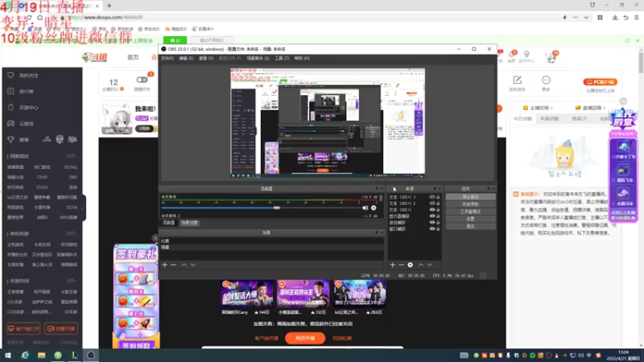
Task: Select the first scene in the OBS scene list
Action: point(272,241)
